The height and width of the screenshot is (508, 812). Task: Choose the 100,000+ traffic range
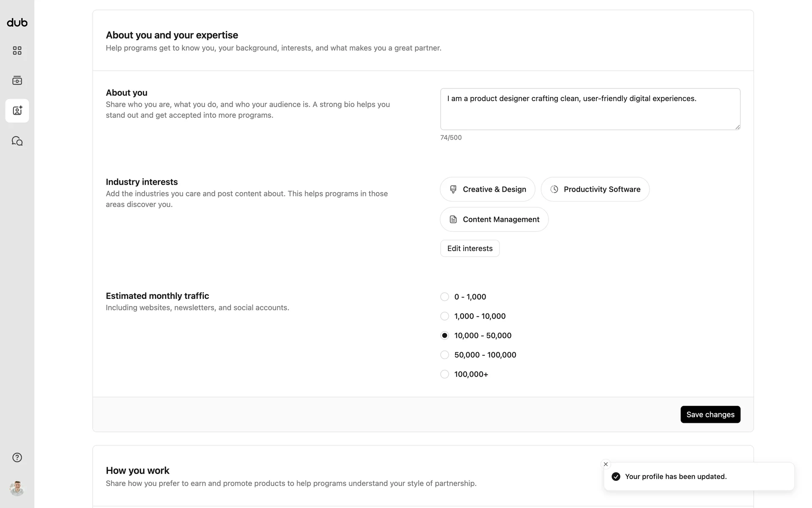coord(444,374)
